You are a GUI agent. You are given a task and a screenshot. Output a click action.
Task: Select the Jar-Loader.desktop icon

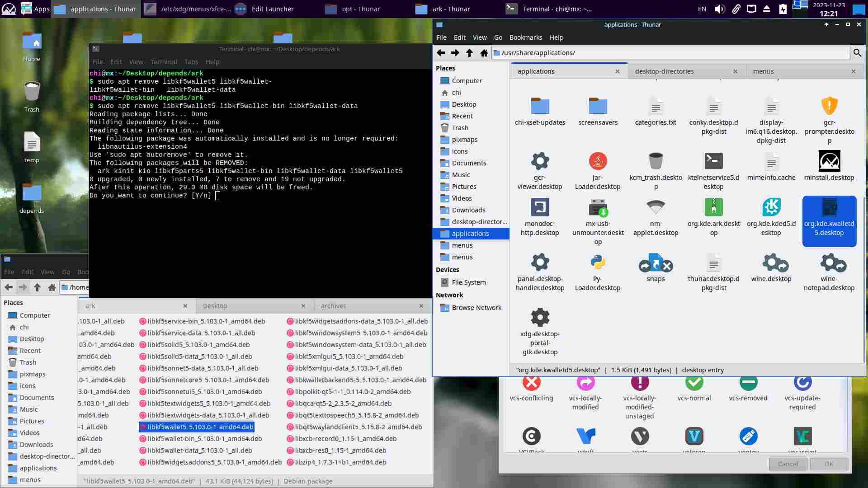[x=598, y=162]
